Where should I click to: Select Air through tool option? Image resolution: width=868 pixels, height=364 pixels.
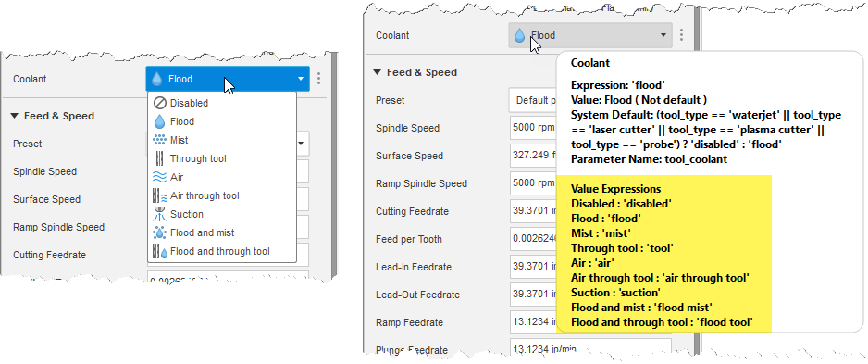click(222, 195)
